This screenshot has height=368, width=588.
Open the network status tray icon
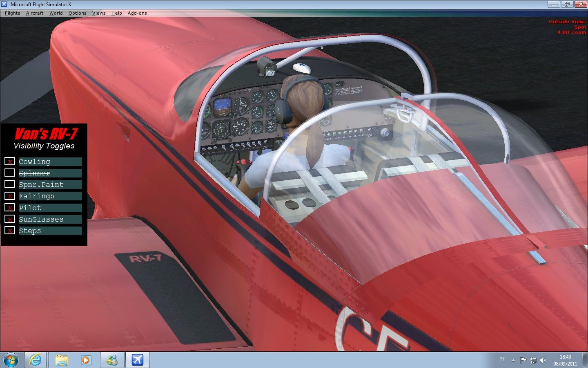click(x=533, y=360)
